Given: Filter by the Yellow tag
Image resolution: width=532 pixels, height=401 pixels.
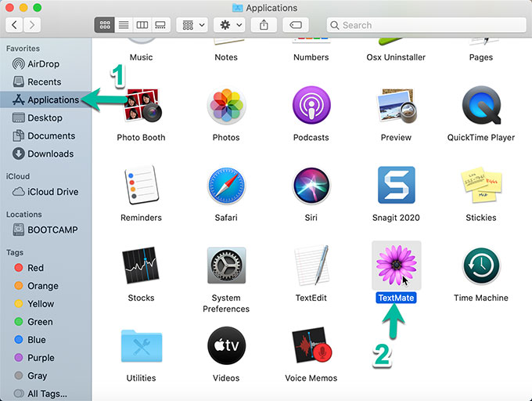Looking at the screenshot, I should tap(46, 304).
